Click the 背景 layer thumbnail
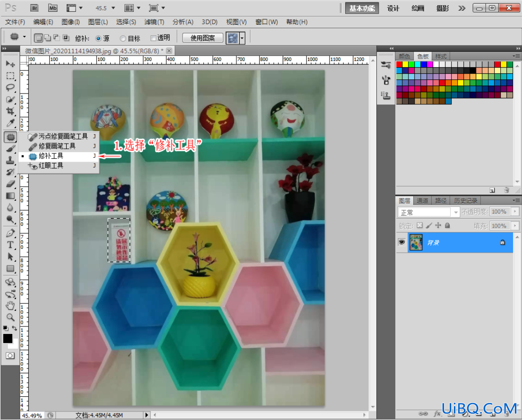 (x=416, y=242)
